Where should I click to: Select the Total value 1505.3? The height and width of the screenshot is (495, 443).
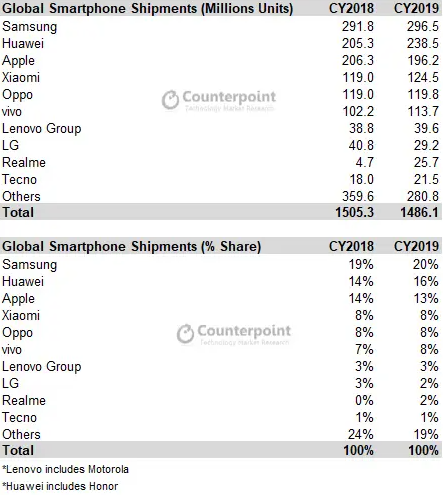click(x=354, y=212)
